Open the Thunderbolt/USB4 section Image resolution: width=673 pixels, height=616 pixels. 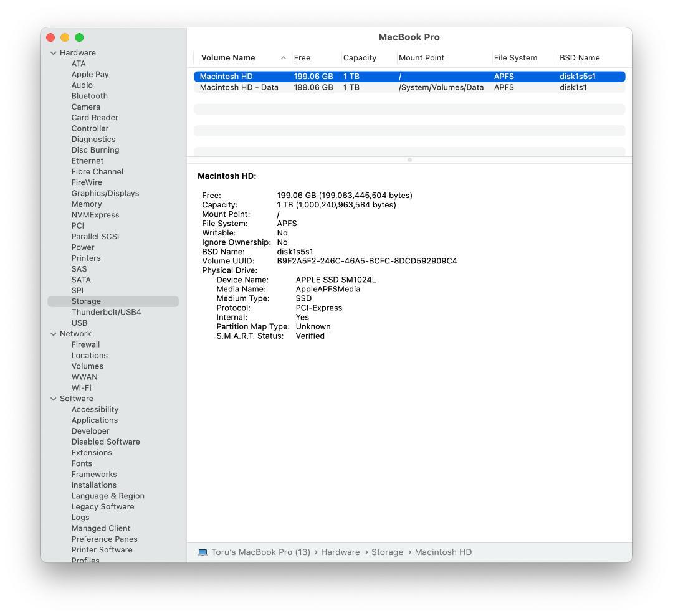click(x=105, y=312)
